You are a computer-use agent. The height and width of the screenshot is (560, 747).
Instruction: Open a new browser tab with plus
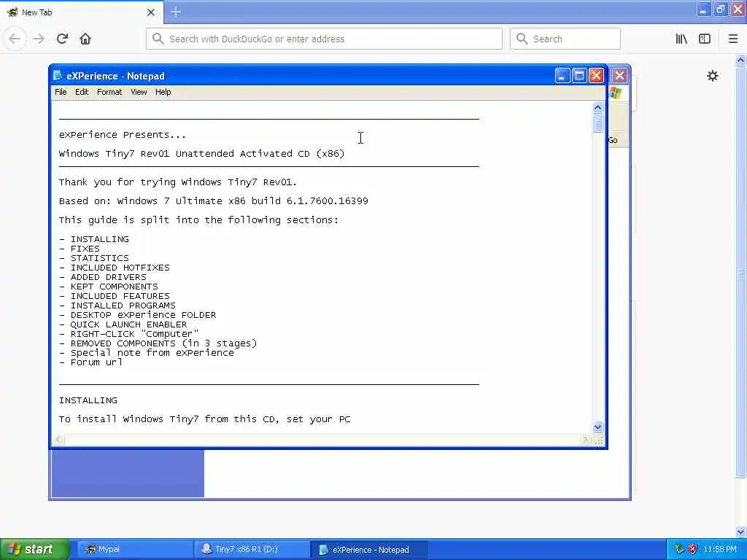tap(176, 12)
